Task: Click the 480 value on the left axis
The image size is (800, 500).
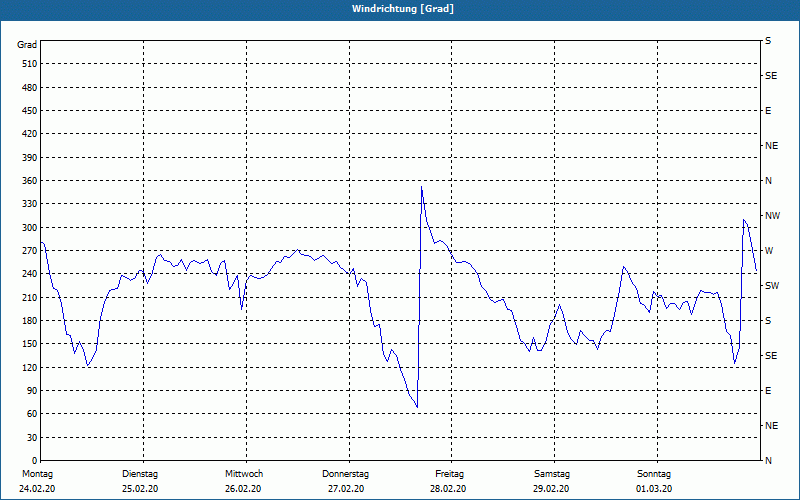Action: pos(30,88)
